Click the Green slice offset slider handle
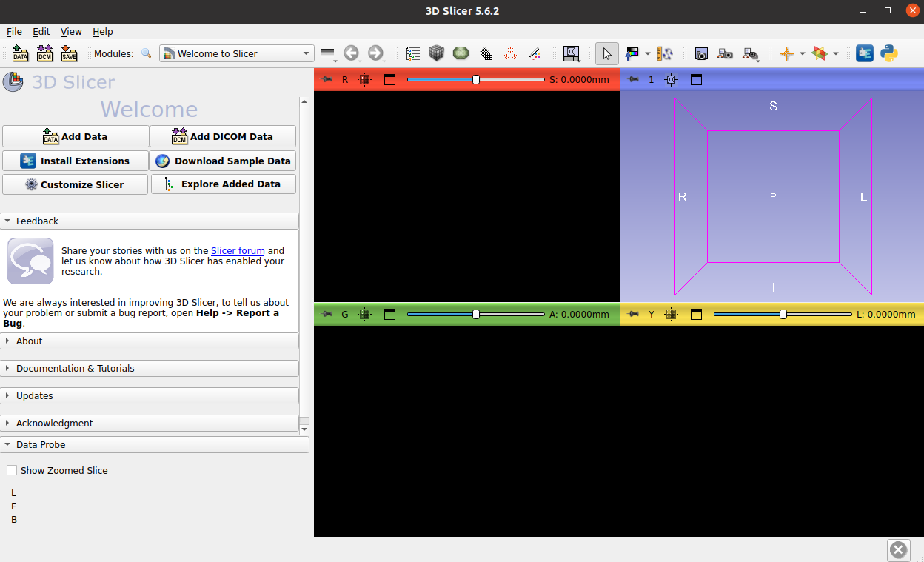This screenshot has width=924, height=562. tap(476, 314)
